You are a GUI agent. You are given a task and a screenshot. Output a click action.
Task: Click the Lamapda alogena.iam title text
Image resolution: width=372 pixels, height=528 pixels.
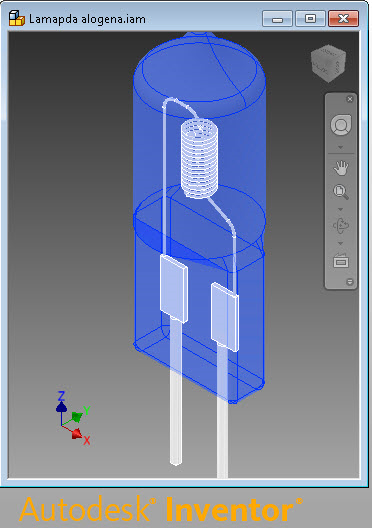click(x=88, y=19)
